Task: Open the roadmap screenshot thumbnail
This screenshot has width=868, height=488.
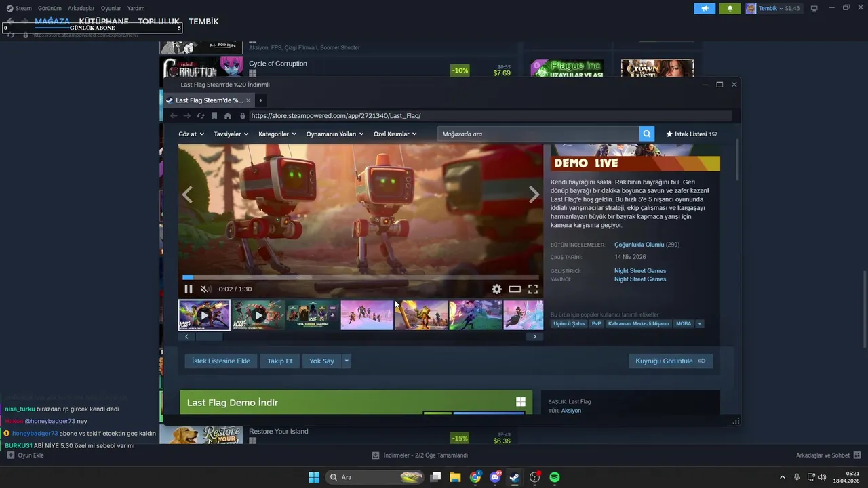Action: point(313,315)
